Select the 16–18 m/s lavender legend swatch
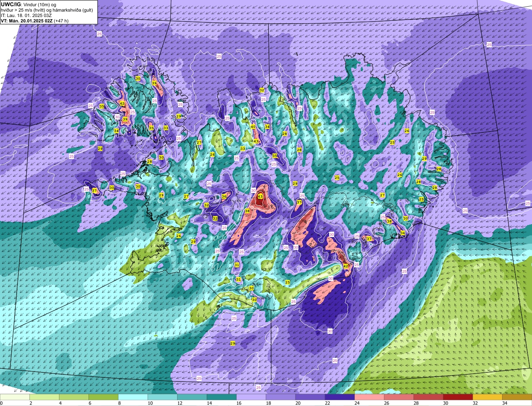 251,397
